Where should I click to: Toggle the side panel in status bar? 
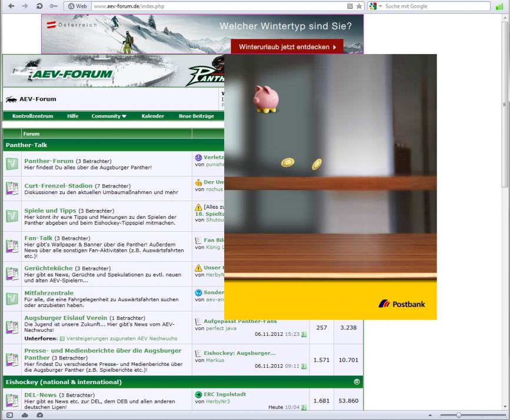click(x=10, y=415)
